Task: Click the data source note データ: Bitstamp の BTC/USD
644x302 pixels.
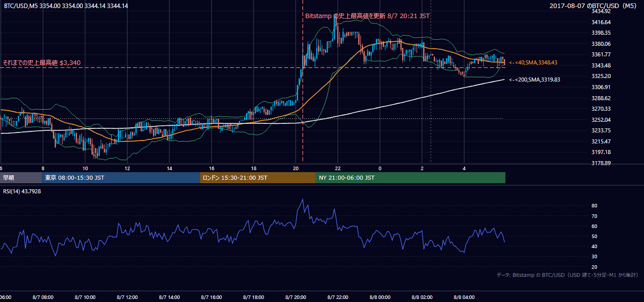Action: pos(567,275)
